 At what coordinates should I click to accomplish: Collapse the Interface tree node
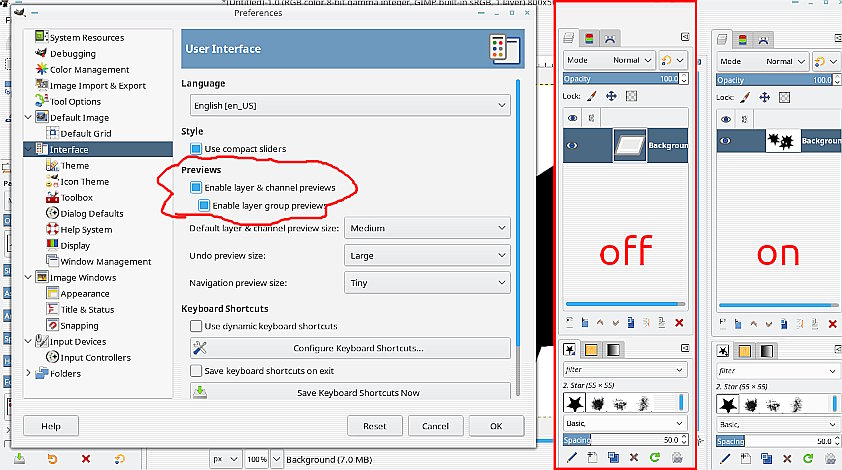[x=28, y=149]
